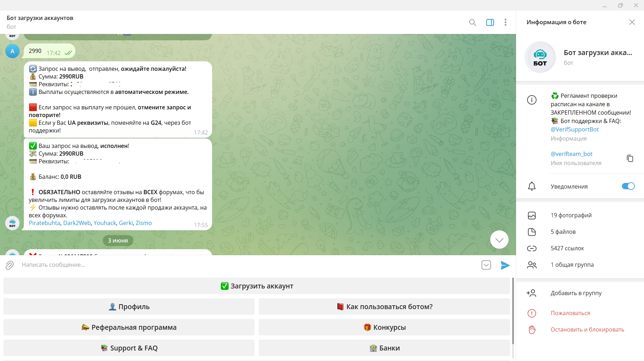
Task: Close the bot information panel
Action: pos(632,22)
